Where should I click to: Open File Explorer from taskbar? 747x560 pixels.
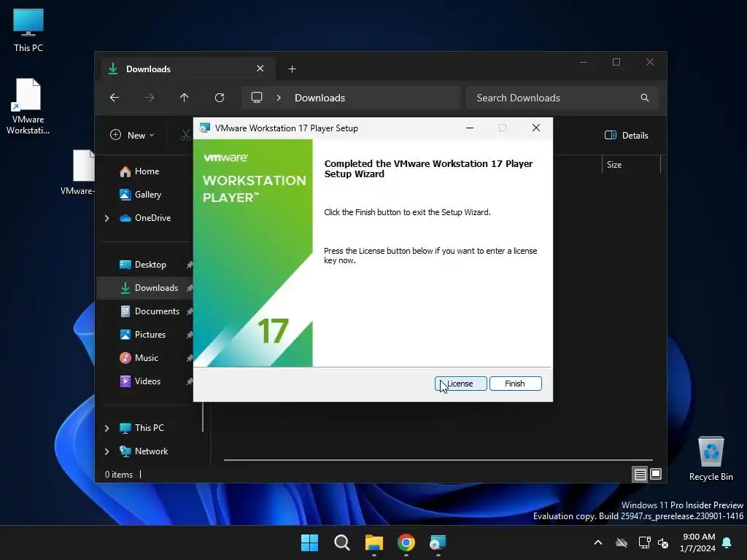click(x=374, y=542)
